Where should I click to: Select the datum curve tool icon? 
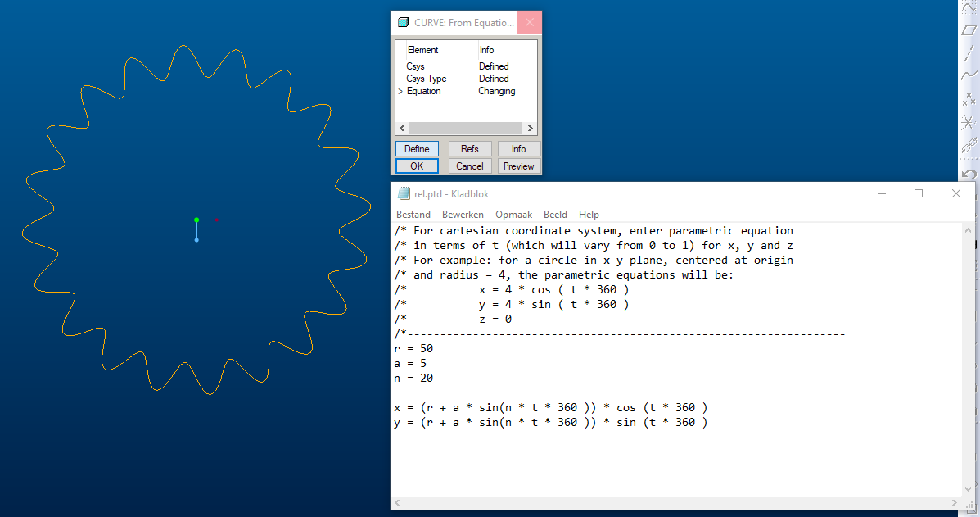click(x=969, y=75)
